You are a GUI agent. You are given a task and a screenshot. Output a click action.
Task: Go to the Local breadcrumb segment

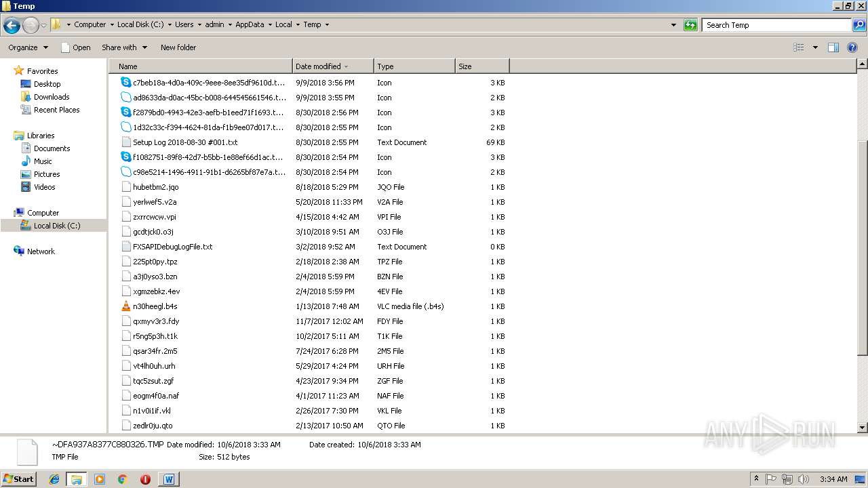click(283, 24)
